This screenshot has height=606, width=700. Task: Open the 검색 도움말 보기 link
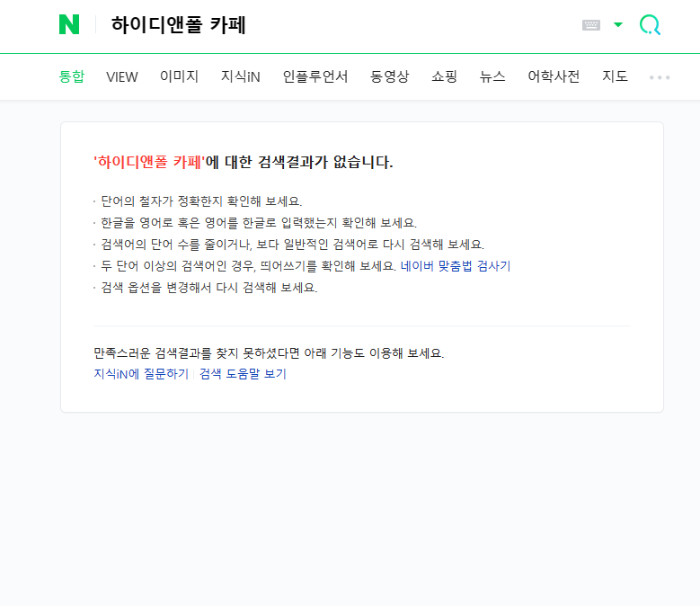tap(243, 374)
